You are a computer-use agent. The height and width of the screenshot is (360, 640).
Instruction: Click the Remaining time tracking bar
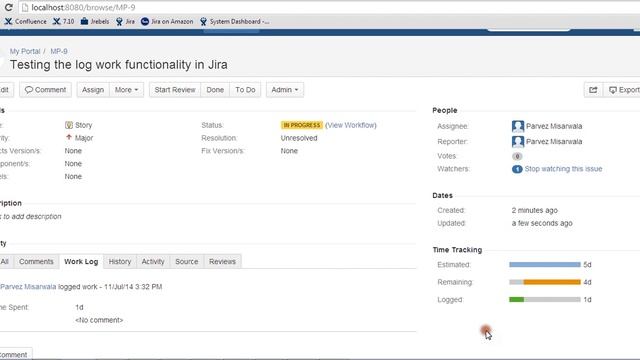point(544,282)
